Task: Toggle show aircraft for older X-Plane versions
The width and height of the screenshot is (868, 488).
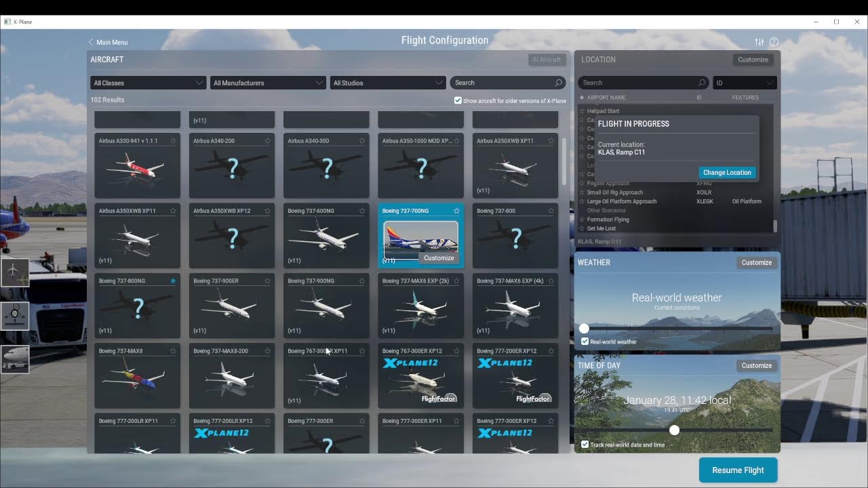Action: point(458,101)
